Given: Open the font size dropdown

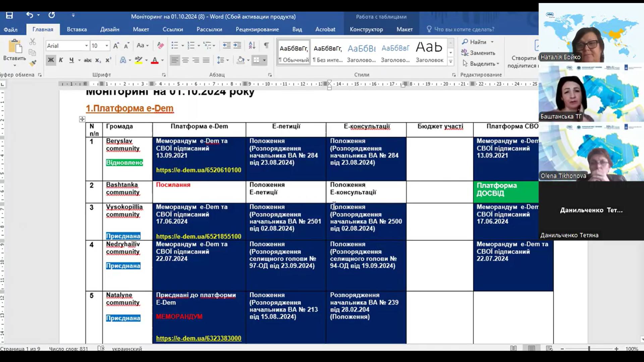Looking at the screenshot, I should pos(107,46).
